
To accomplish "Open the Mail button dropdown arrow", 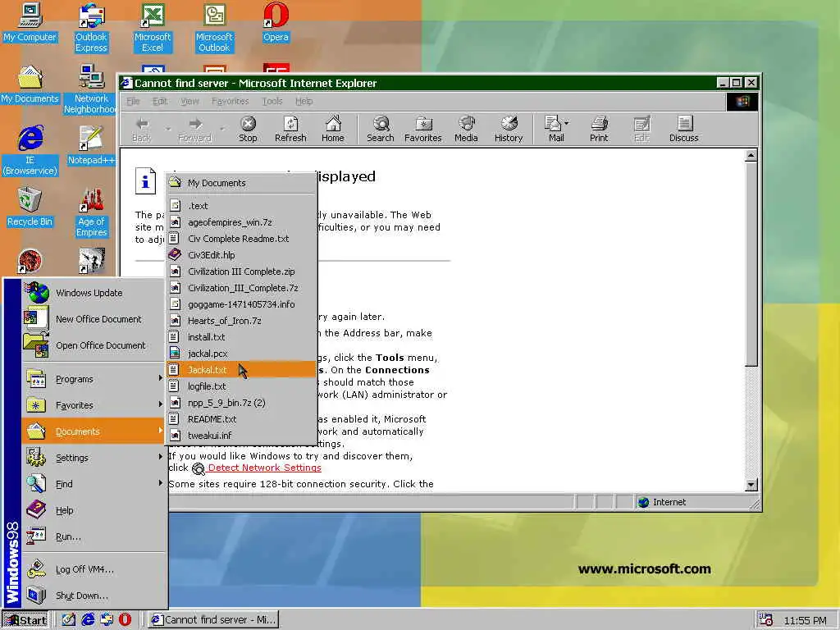I will tap(567, 123).
